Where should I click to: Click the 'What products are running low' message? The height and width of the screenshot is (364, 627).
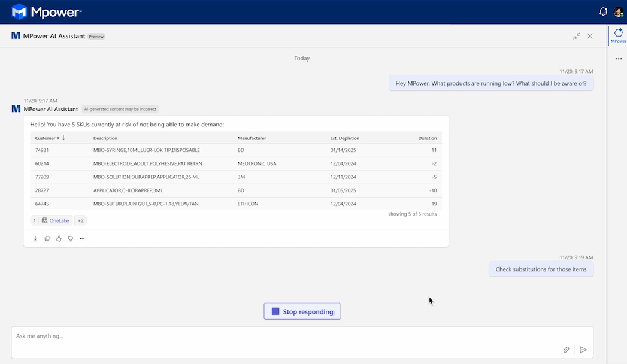click(491, 83)
